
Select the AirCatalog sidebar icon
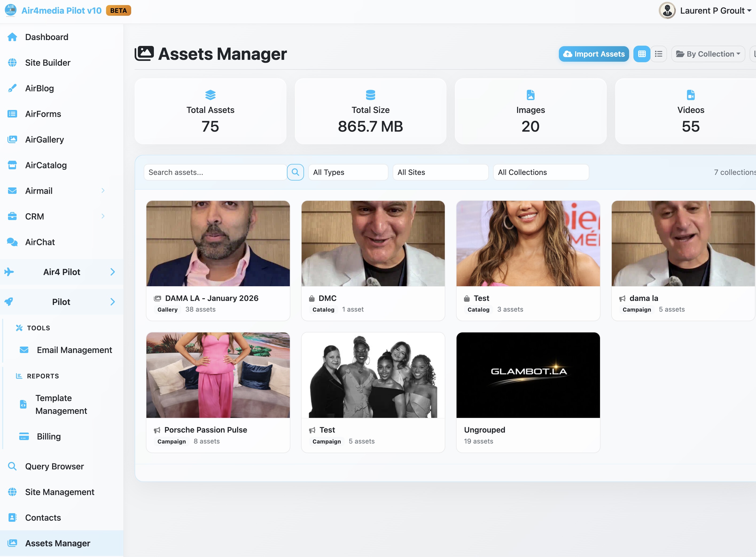click(x=12, y=165)
